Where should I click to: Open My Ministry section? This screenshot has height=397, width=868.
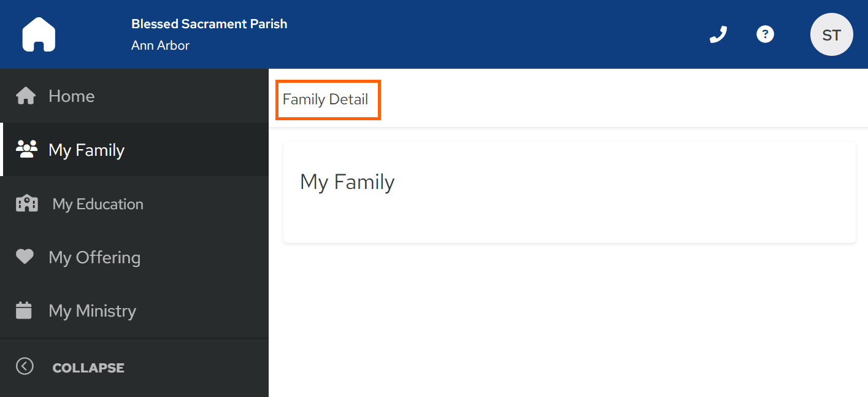pyautogui.click(x=134, y=310)
